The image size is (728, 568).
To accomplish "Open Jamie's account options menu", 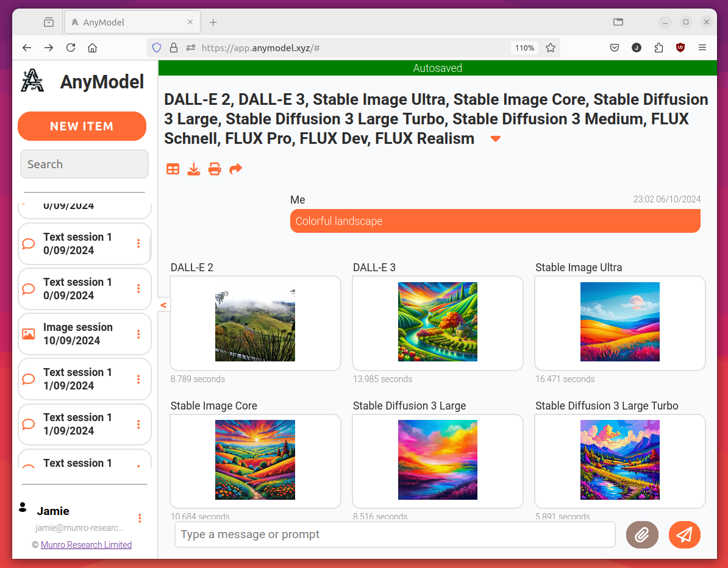I will click(140, 519).
